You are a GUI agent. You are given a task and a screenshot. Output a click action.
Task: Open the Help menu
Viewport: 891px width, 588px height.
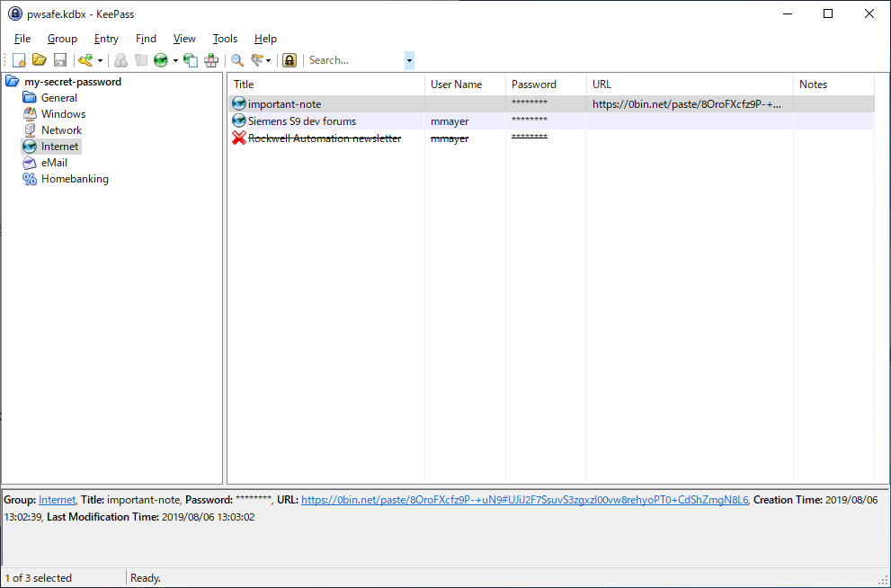[265, 39]
